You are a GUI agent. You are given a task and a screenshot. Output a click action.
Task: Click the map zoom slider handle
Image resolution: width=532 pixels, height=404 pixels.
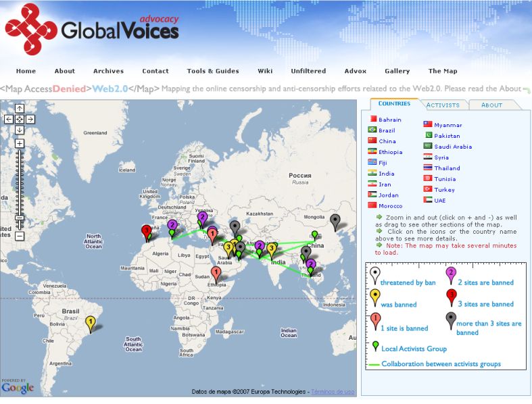[20, 218]
